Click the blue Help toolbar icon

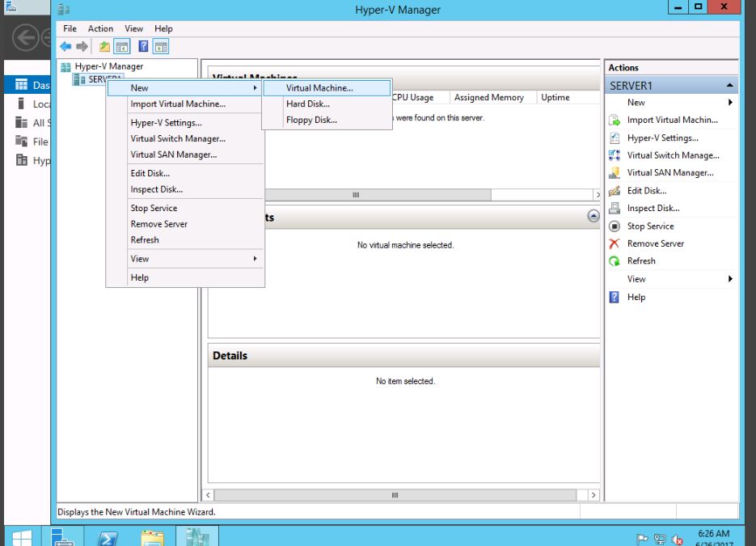pos(143,47)
